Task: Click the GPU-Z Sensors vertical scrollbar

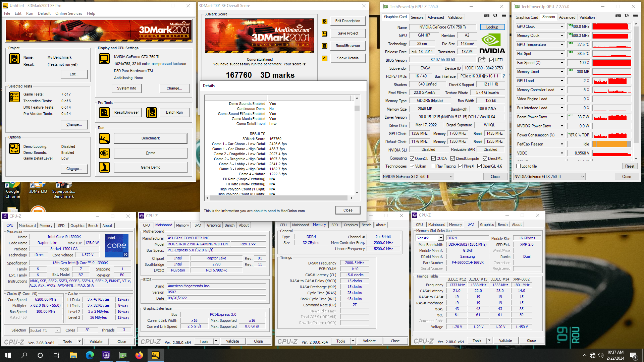Action: point(636,92)
